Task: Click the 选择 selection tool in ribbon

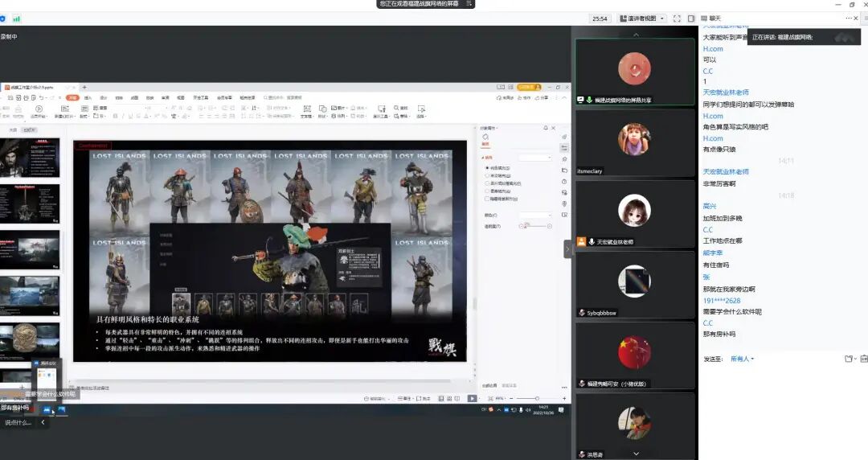Action: [421, 111]
